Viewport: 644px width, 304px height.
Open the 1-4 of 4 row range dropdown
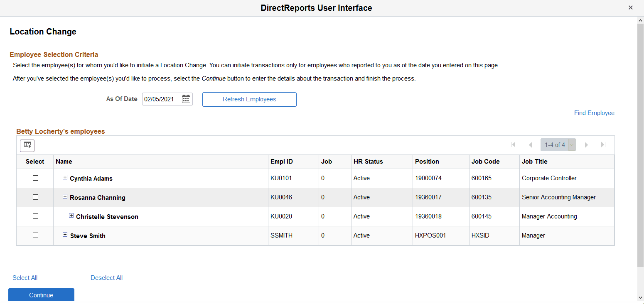tap(572, 145)
